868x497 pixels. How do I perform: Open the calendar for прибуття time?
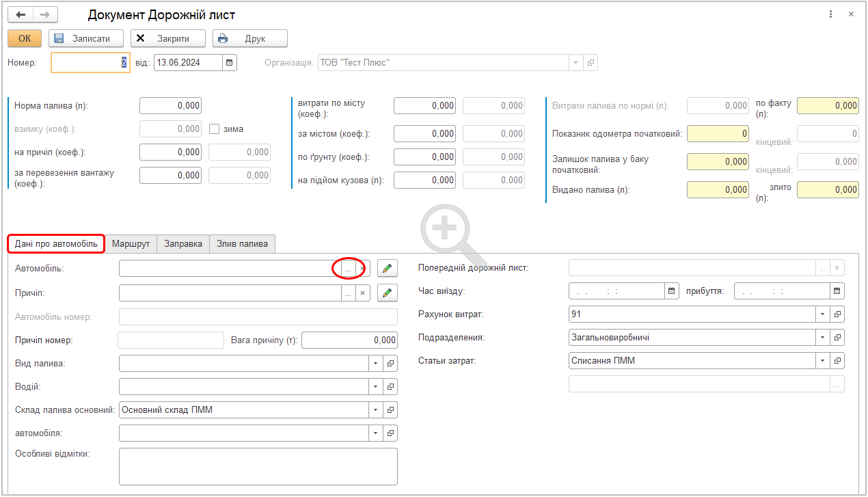tap(837, 291)
